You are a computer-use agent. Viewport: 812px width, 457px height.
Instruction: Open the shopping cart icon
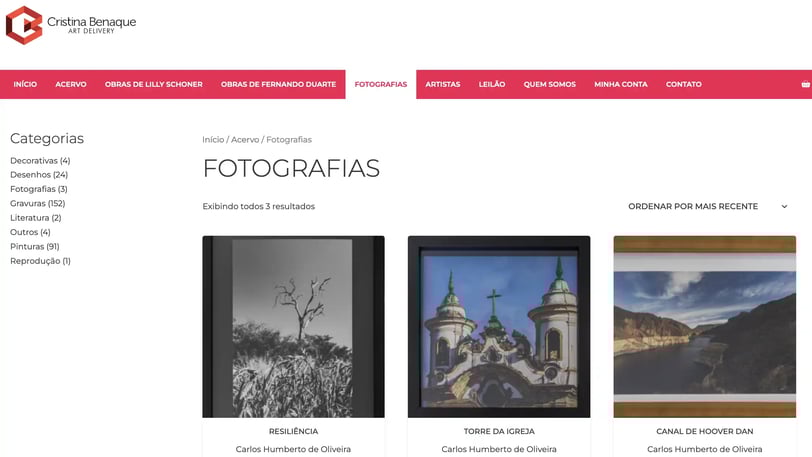click(x=805, y=84)
